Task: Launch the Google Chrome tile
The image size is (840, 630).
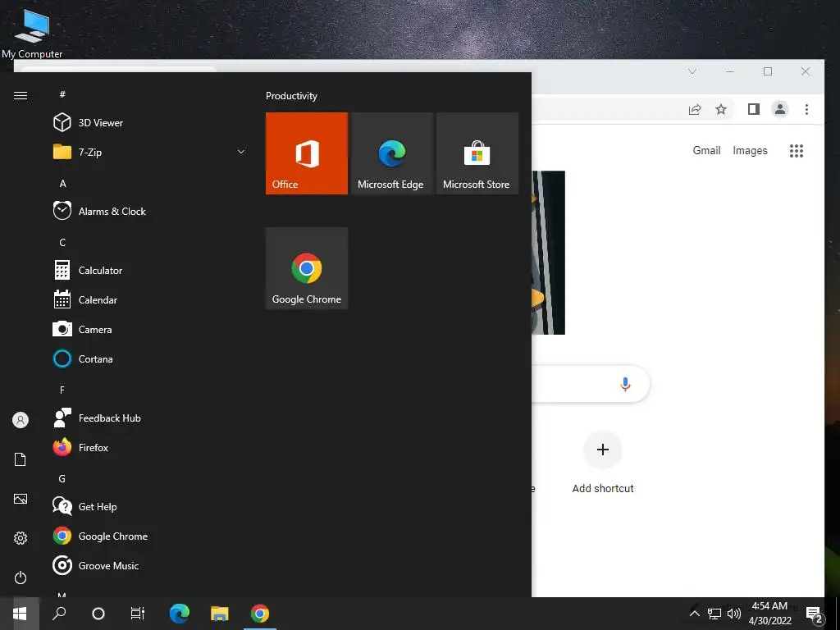Action: coord(307,268)
